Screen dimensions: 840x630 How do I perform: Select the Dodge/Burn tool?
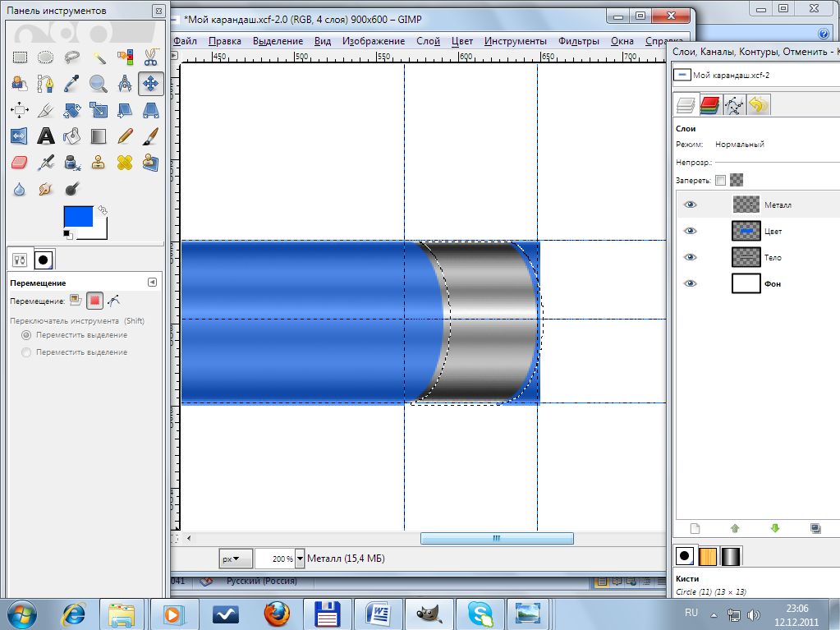pyautogui.click(x=71, y=189)
